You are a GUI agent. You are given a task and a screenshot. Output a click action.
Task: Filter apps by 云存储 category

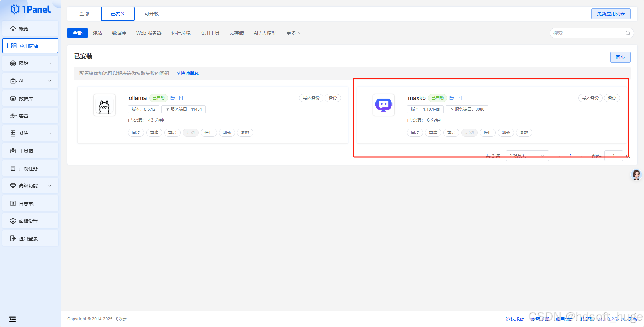pos(237,33)
